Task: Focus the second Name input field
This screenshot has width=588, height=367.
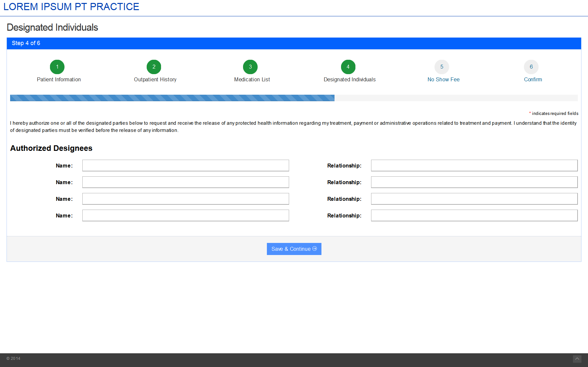Action: [x=186, y=182]
